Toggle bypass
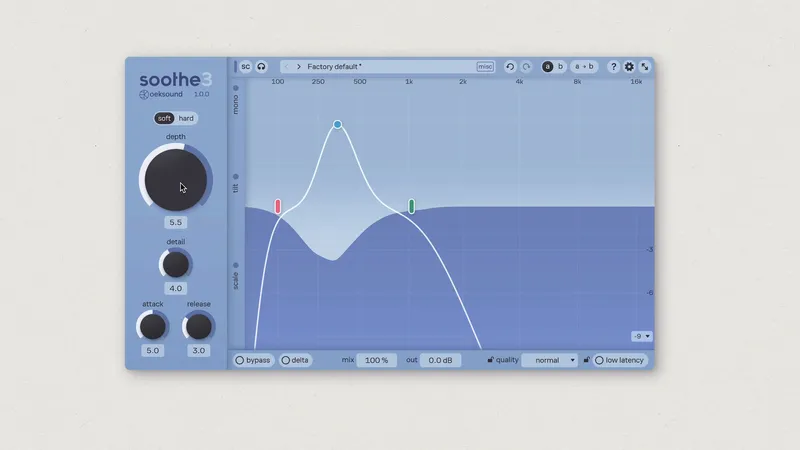The height and width of the screenshot is (450, 800). pyautogui.click(x=253, y=360)
